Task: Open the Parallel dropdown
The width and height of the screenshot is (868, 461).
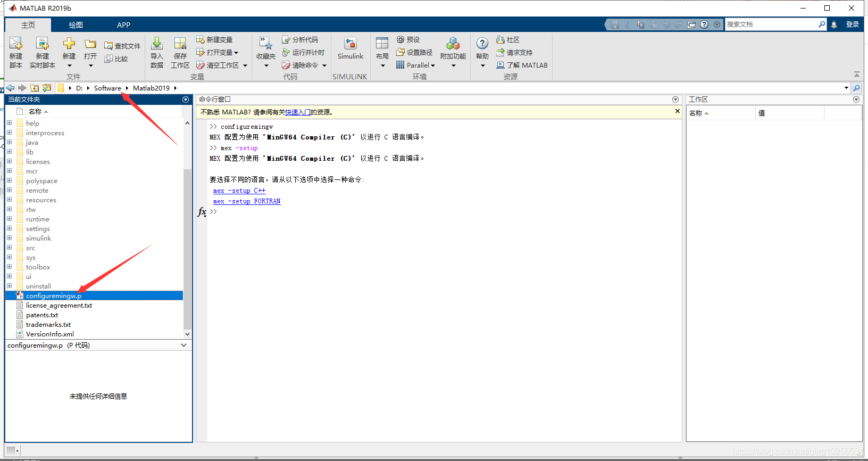Action: click(416, 65)
